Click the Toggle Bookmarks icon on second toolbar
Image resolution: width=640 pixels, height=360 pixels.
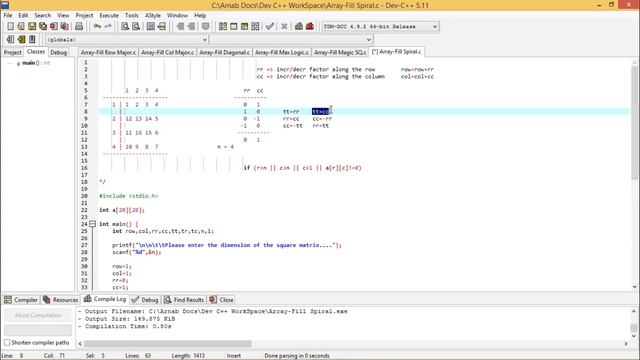pos(21,40)
